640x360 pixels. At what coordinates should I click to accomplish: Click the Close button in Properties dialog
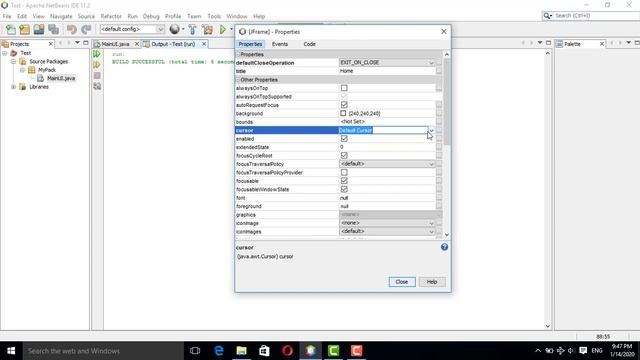coord(402,282)
